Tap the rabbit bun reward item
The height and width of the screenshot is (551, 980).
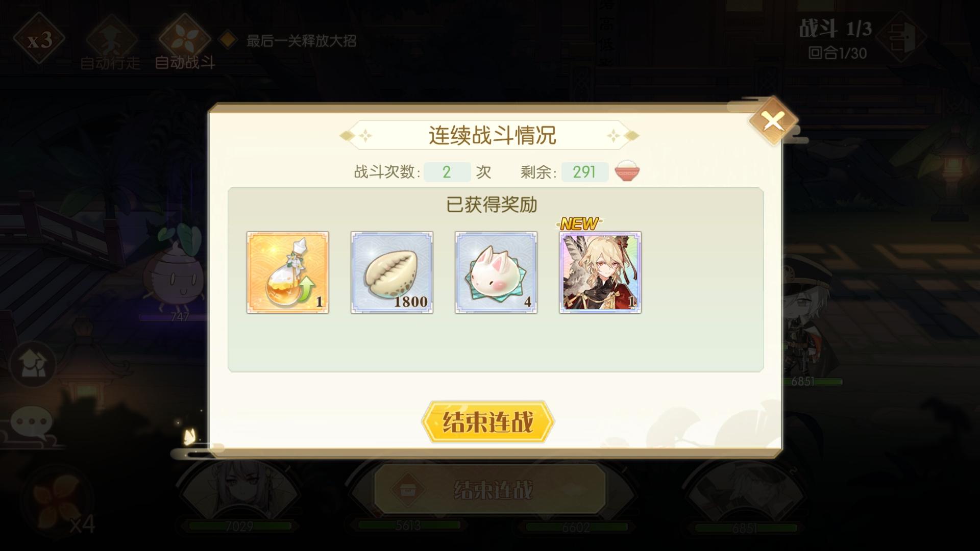(x=496, y=272)
